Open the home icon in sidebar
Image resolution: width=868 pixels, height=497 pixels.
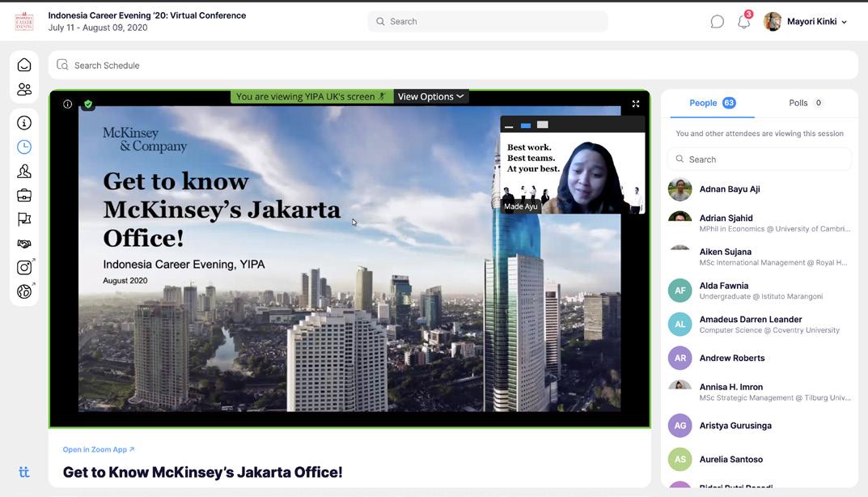(x=23, y=65)
